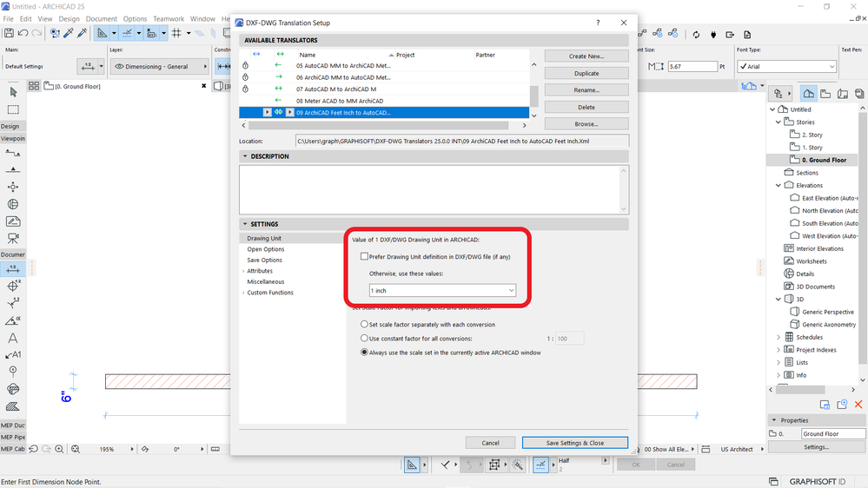
Task: Enable Prefer Drawing Unit definition checkbox
Action: coord(364,256)
